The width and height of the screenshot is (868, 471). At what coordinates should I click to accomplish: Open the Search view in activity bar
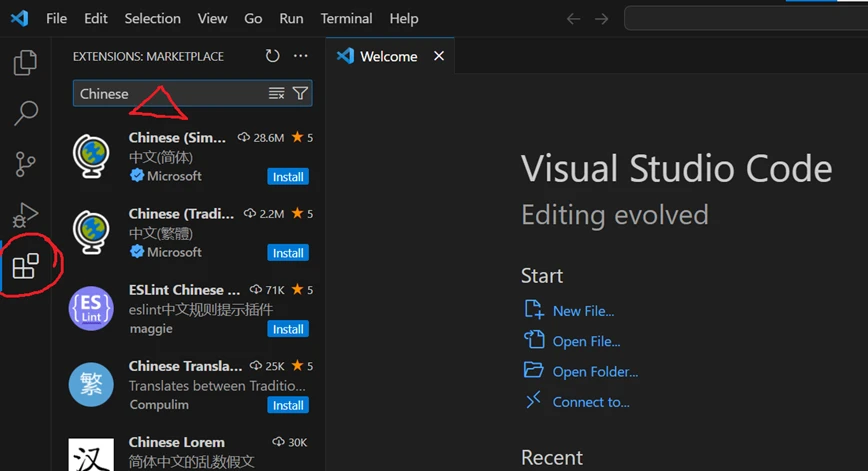click(x=25, y=113)
